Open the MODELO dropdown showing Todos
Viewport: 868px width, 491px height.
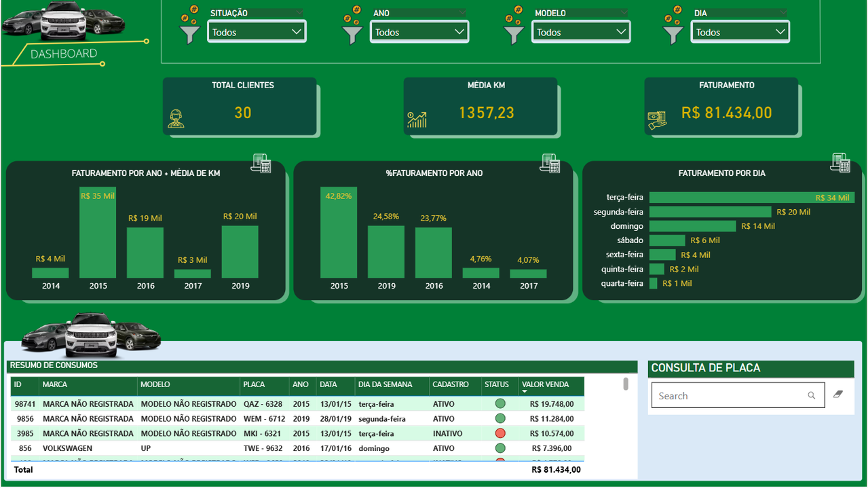point(581,32)
